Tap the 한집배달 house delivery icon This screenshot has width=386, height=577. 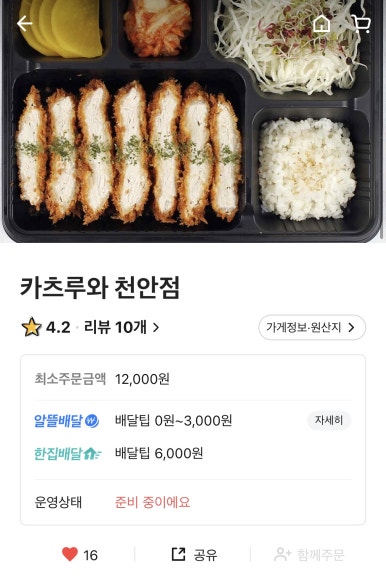click(x=93, y=453)
